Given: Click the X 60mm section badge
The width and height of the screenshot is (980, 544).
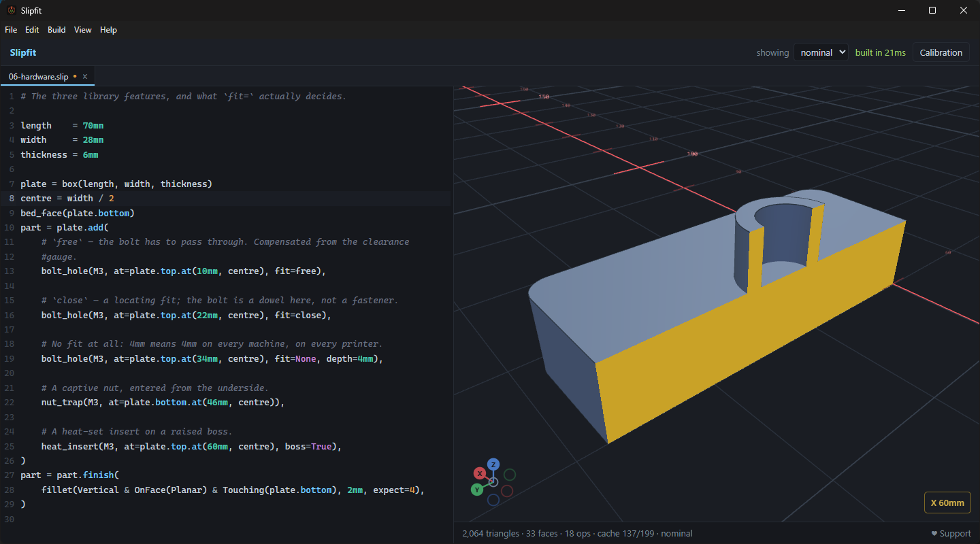Looking at the screenshot, I should coord(947,503).
